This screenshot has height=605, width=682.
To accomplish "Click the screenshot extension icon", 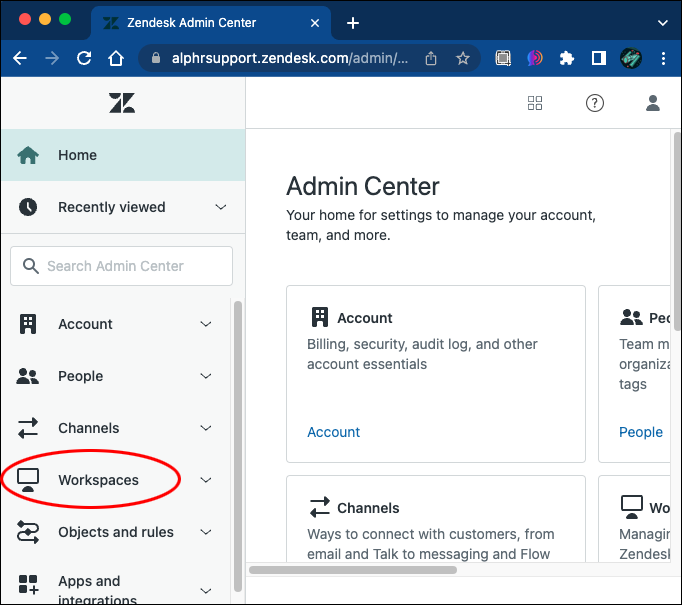I will click(503, 58).
